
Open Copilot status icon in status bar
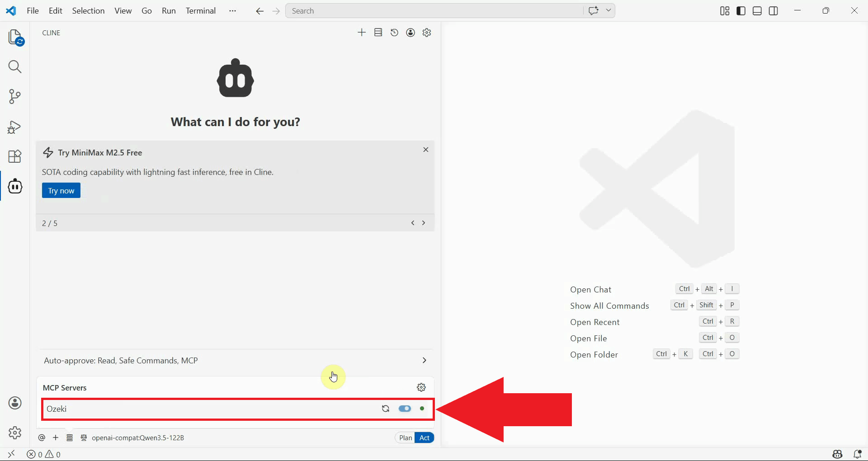click(838, 454)
